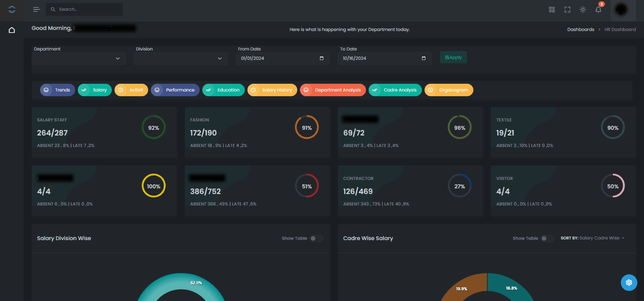Image resolution: width=644 pixels, height=301 pixels.
Task: Open the Organogram tab
Action: [x=449, y=90]
